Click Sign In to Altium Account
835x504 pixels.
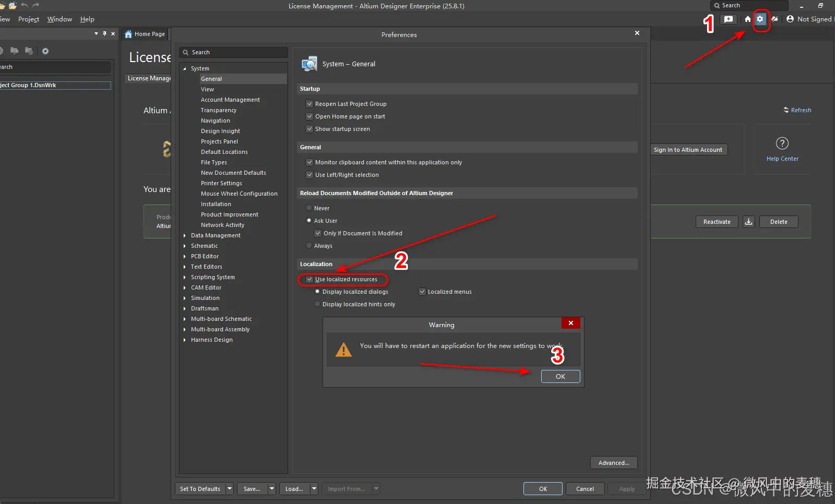click(688, 150)
